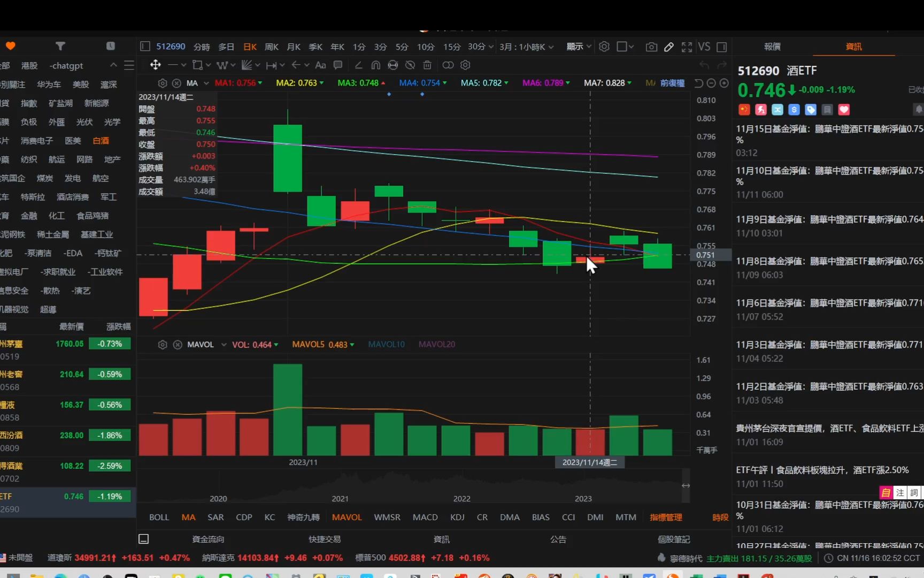The width and height of the screenshot is (924, 578).
Task: Select the move/crosshair drawing tool
Action: click(x=155, y=65)
